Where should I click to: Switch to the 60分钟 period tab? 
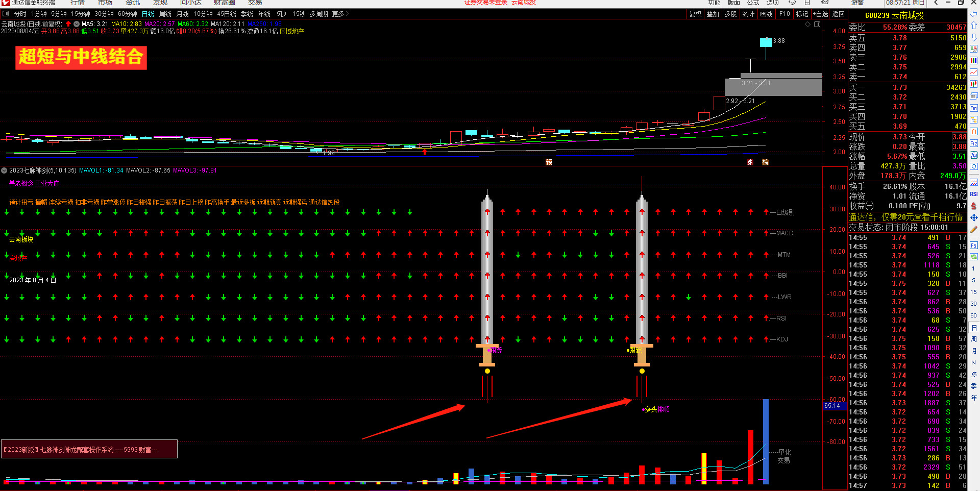(128, 14)
